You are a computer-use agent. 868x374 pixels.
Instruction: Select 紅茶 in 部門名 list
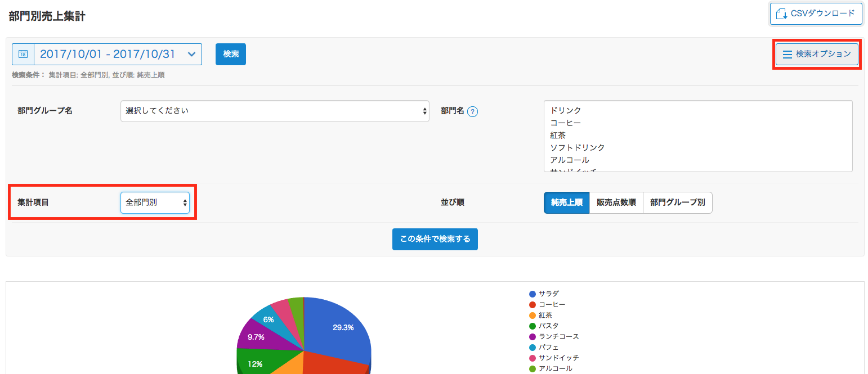coord(558,135)
